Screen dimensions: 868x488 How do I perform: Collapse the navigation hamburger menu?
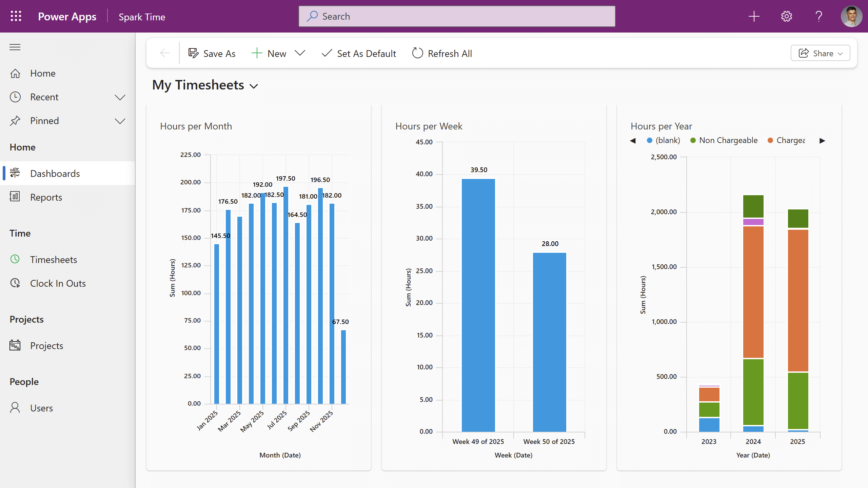click(x=15, y=47)
